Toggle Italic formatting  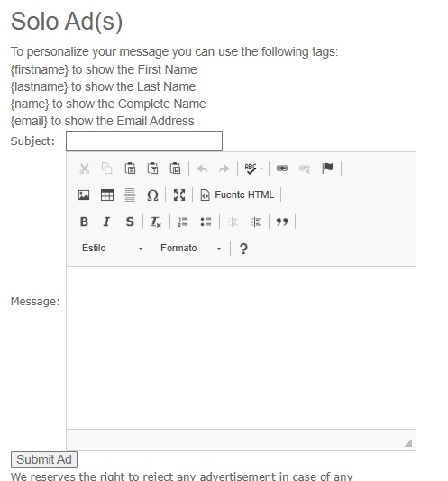pos(106,222)
